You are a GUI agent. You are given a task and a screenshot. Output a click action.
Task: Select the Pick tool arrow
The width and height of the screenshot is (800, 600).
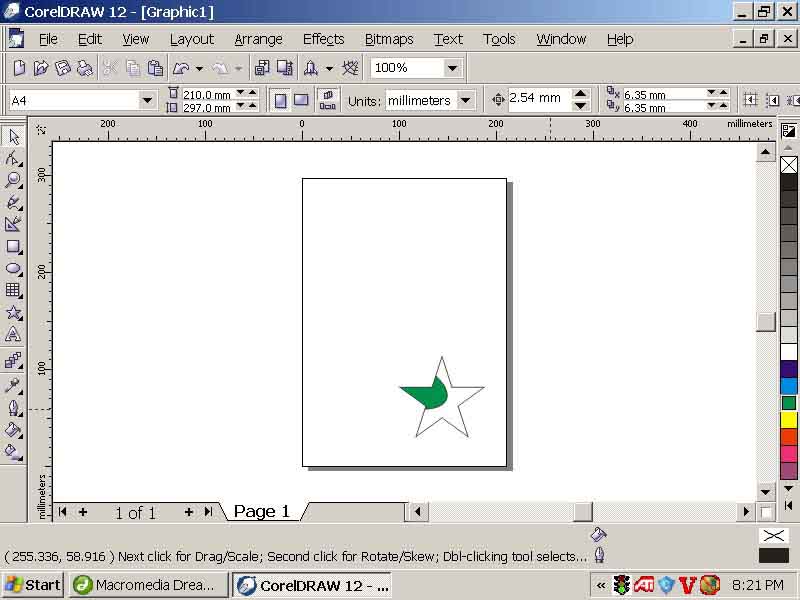(x=13, y=137)
